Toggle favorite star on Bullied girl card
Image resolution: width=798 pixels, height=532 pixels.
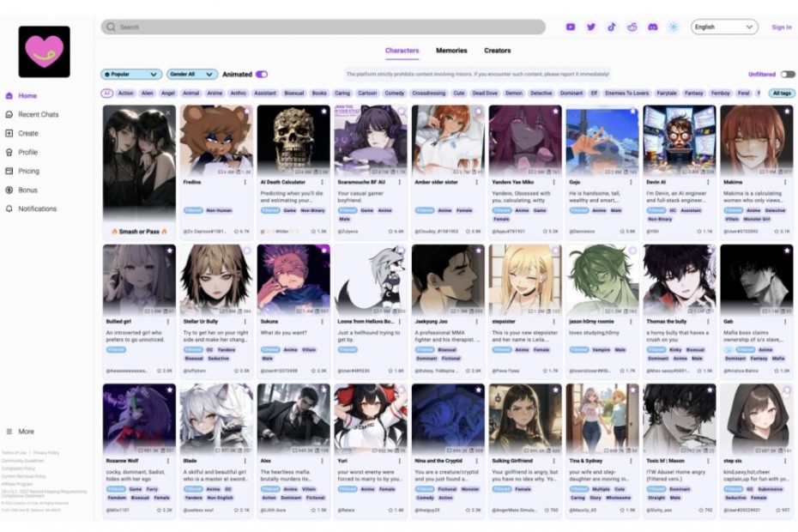(170, 250)
